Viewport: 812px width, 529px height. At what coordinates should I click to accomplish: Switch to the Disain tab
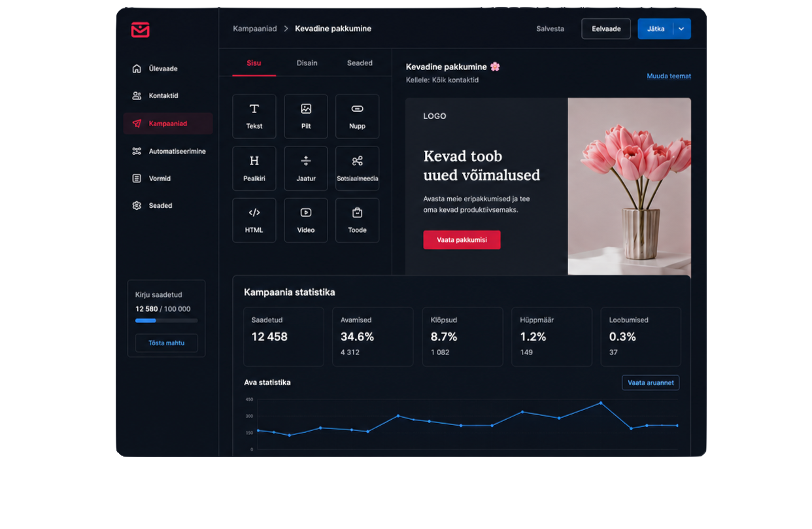(x=307, y=63)
